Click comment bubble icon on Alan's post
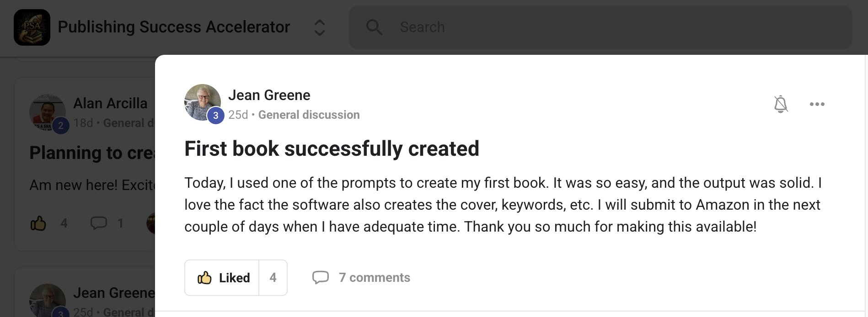The image size is (868, 317). (98, 223)
